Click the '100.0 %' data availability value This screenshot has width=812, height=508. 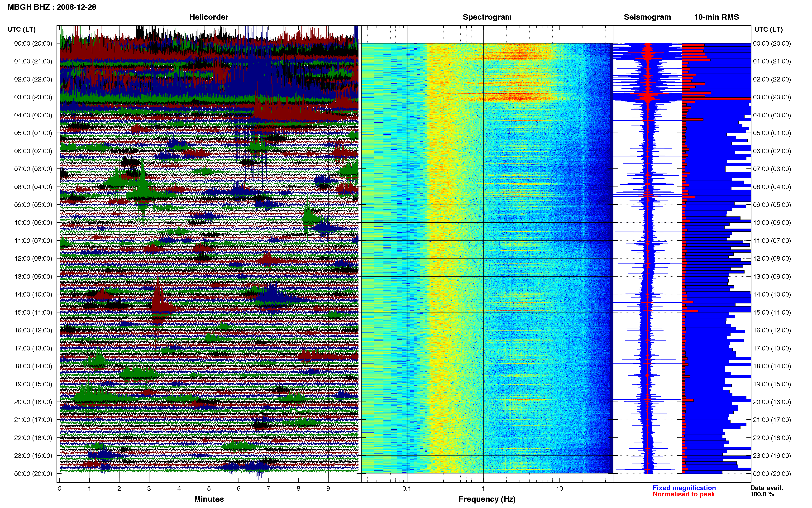tap(762, 494)
